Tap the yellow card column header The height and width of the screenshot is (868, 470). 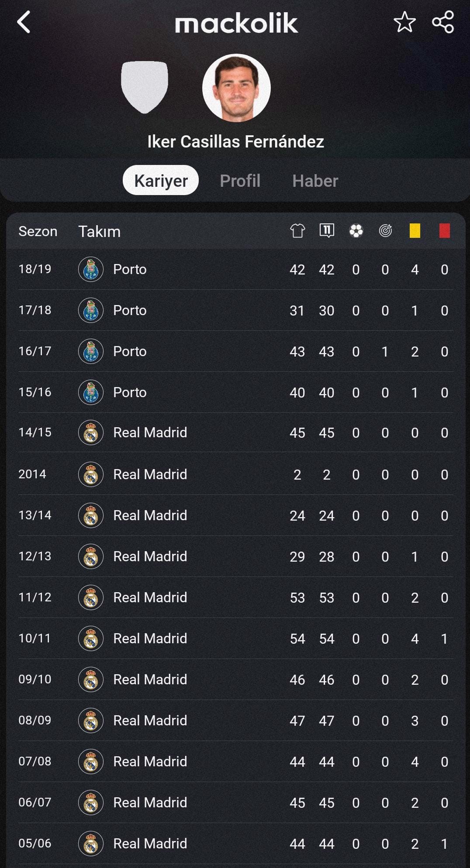pyautogui.click(x=415, y=230)
